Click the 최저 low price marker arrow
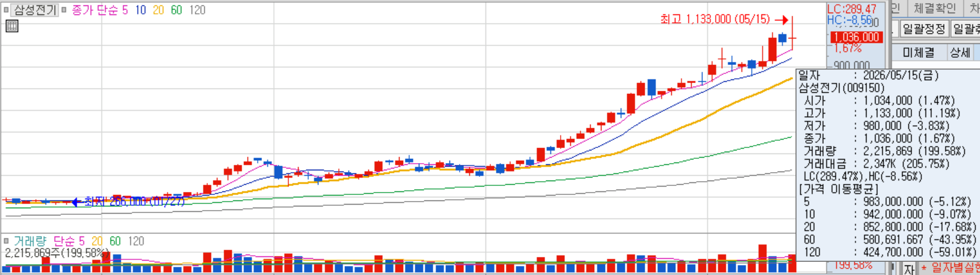This screenshot has height=275, width=980. tap(76, 202)
